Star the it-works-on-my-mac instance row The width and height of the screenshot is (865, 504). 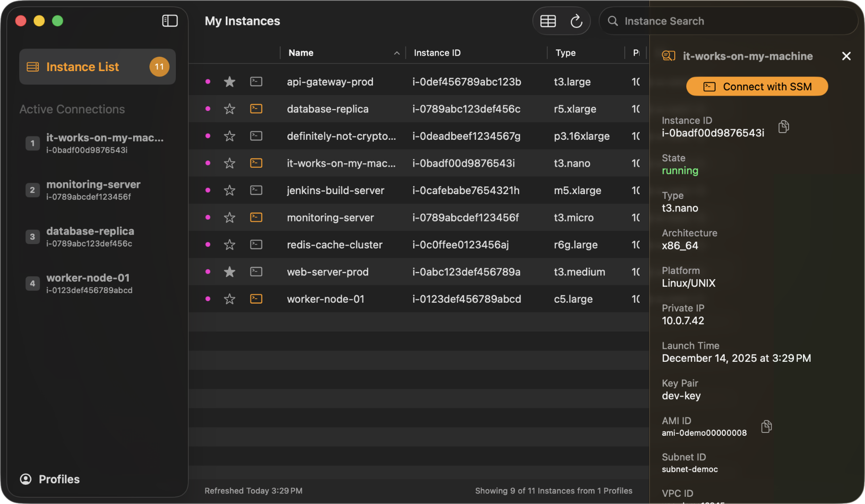click(230, 163)
